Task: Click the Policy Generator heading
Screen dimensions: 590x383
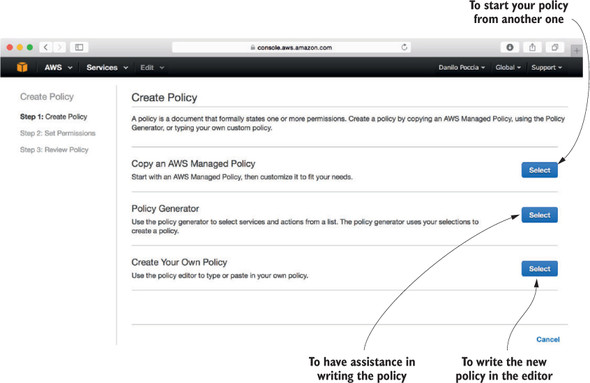Action: coord(165,208)
